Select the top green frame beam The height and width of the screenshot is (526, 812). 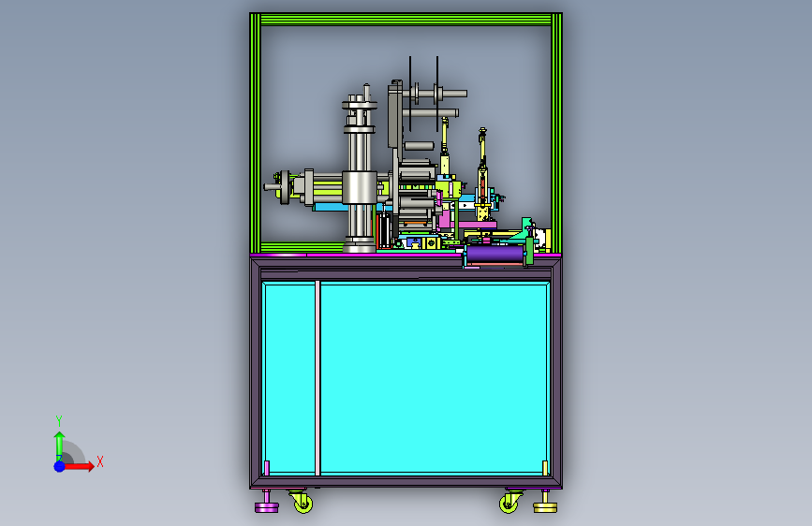(406, 20)
